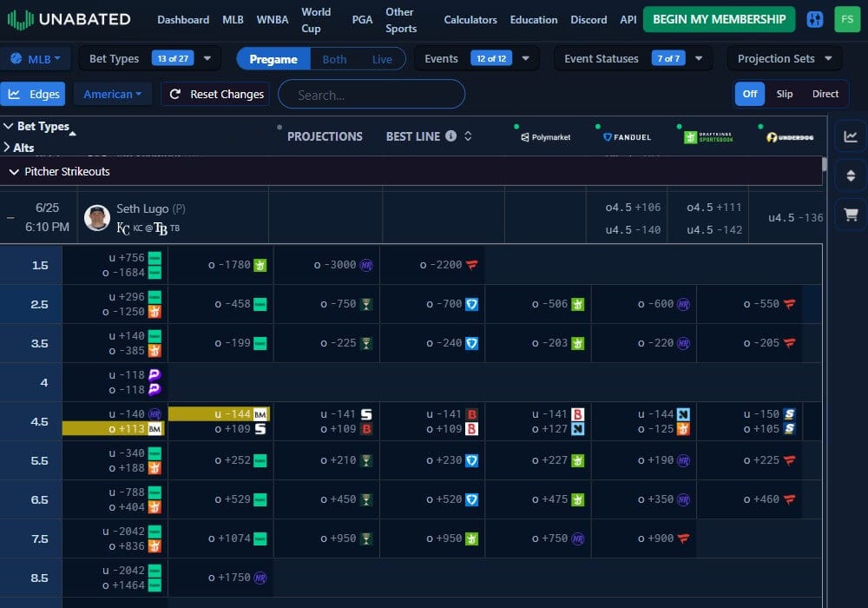
Task: Click Hard Rock icon beside o +1750
Action: pyautogui.click(x=260, y=578)
